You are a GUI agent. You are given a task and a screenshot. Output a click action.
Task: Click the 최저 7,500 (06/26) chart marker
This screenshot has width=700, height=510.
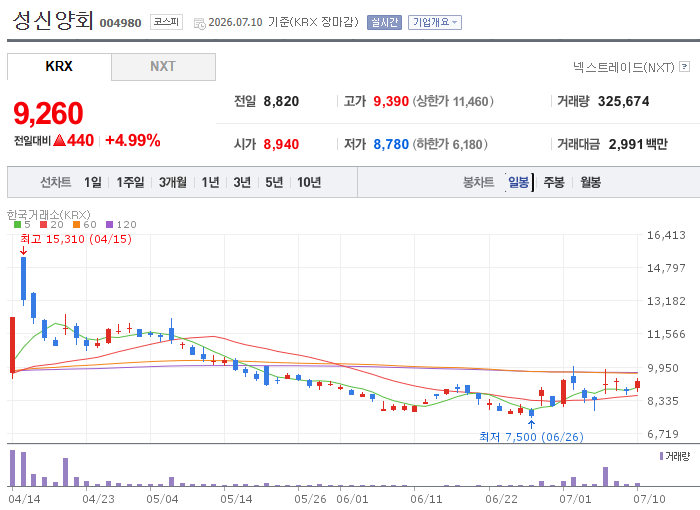[x=531, y=437]
